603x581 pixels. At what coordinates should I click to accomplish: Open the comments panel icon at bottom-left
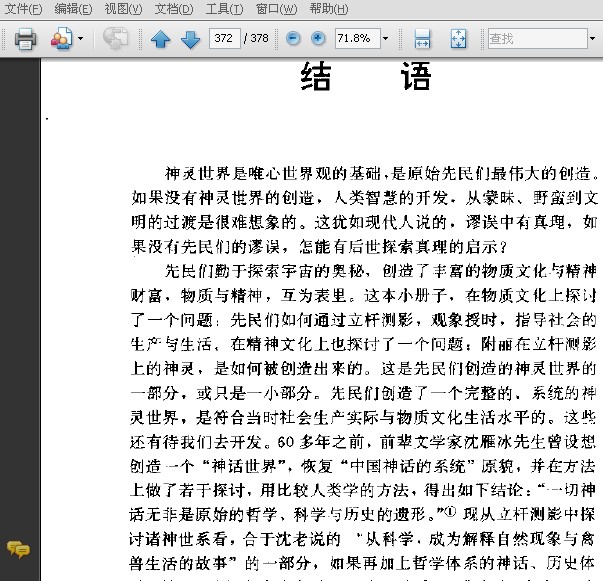(17, 548)
